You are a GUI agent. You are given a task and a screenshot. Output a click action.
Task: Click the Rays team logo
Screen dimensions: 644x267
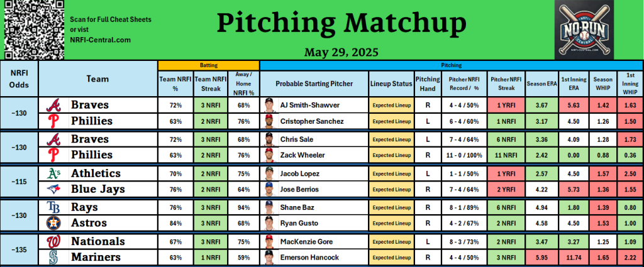coord(54,207)
